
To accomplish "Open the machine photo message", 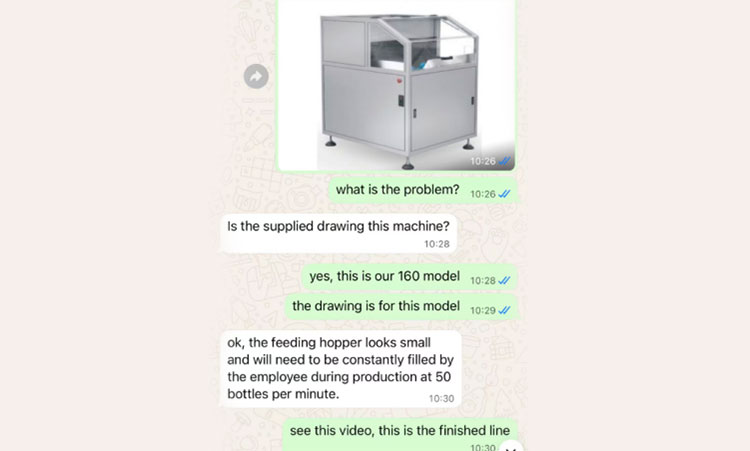I will [x=397, y=85].
